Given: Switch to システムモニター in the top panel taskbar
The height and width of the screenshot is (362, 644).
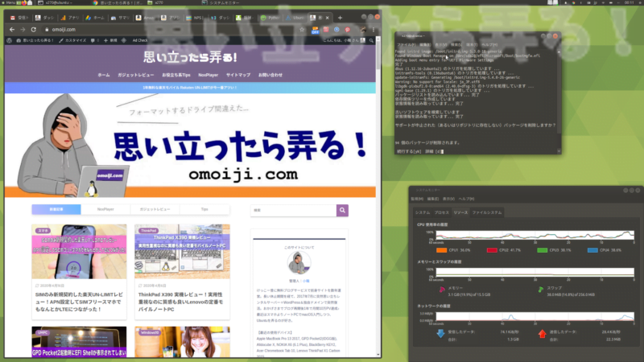Looking at the screenshot, I should tap(221, 2).
